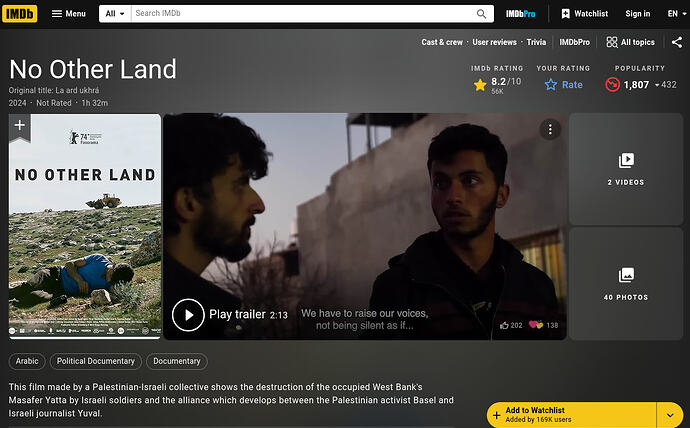Expand the All search category dropdown

(115, 14)
